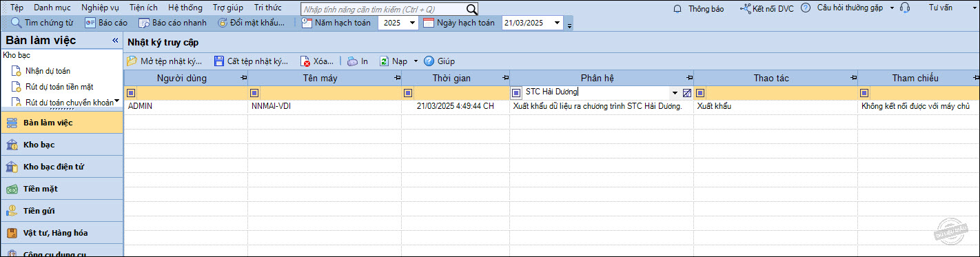Open the Hệ thống menu
Viewport: 980px width, 257px height.
point(185,8)
